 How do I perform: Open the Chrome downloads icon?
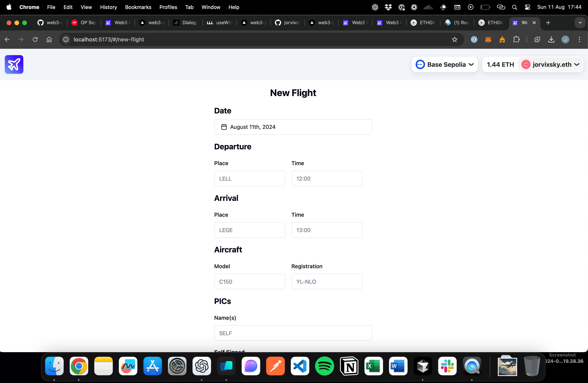point(551,39)
